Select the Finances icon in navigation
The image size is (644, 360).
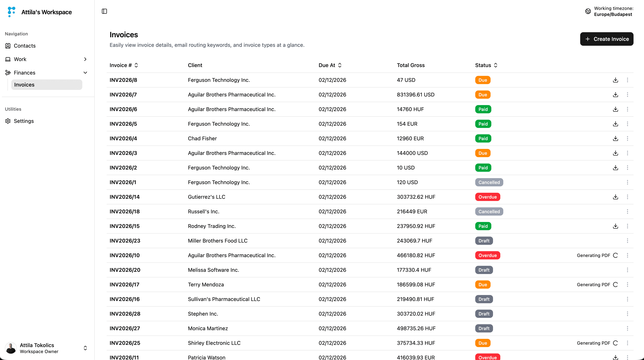tap(7, 73)
